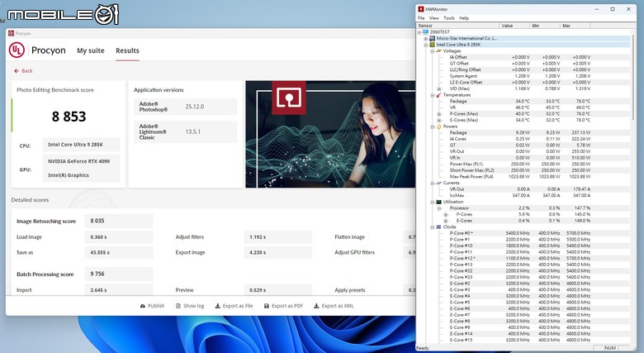
Task: Click the Export as XML download icon
Action: [x=316, y=306]
